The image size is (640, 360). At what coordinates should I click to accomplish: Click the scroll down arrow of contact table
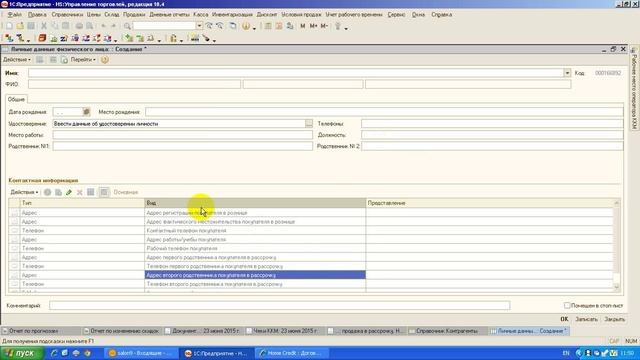(x=616, y=287)
